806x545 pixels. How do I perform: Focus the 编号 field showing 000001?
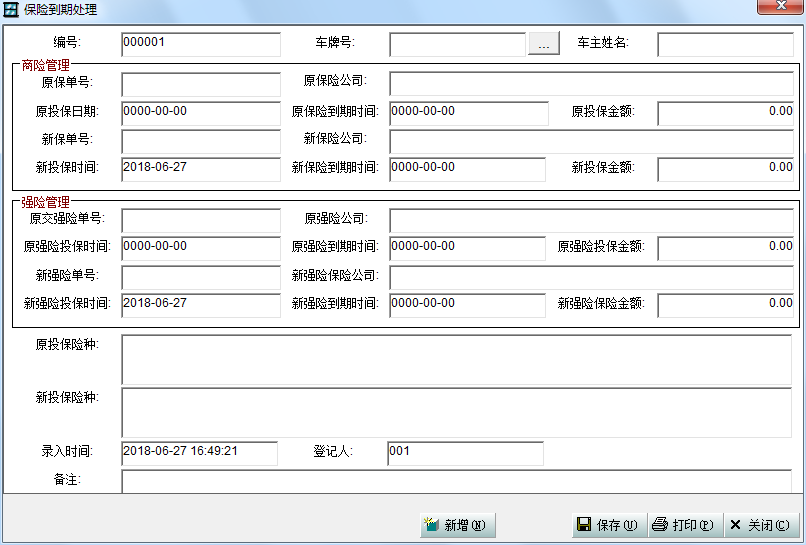click(x=201, y=45)
